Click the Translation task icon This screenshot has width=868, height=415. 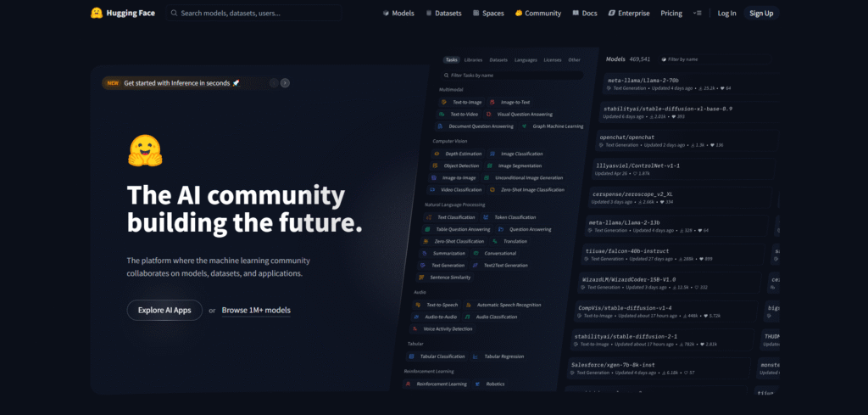[x=494, y=242]
